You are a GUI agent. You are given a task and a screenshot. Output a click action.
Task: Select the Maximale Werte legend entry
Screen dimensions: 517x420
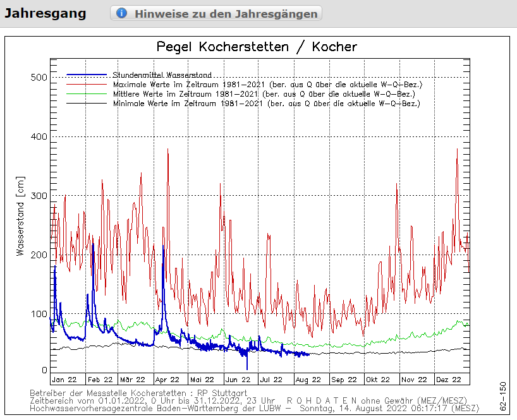[267, 84]
